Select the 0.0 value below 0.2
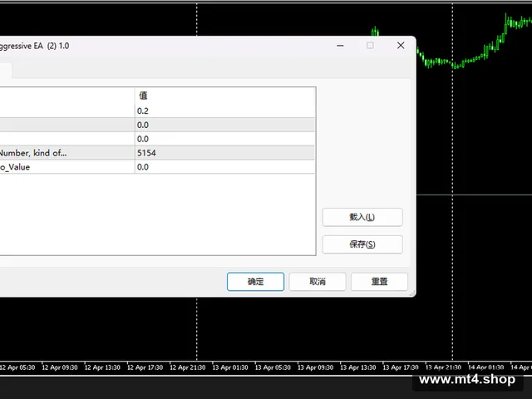The height and width of the screenshot is (399, 532). 225,125
